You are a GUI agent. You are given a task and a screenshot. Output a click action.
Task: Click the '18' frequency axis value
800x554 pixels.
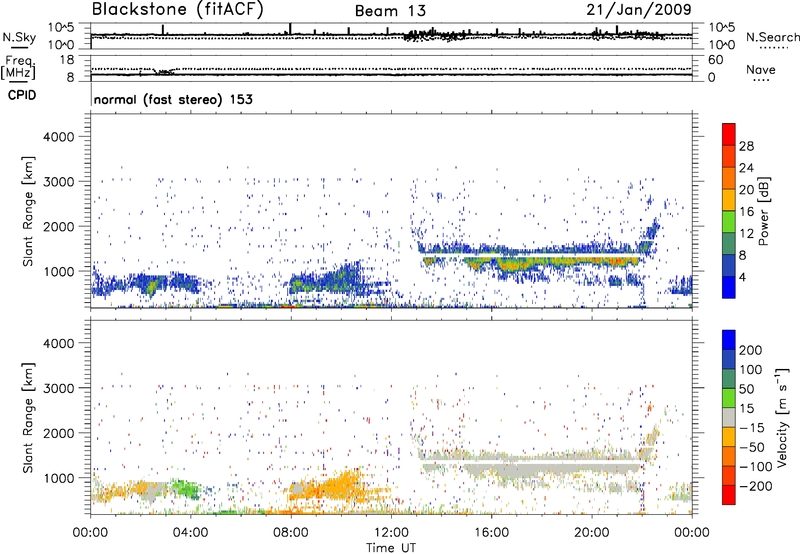[66, 60]
